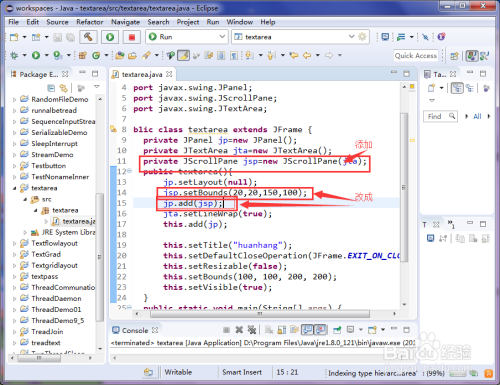The image size is (500, 385).
Task: Open the textarea launch configuration dropdown
Action: (x=351, y=37)
